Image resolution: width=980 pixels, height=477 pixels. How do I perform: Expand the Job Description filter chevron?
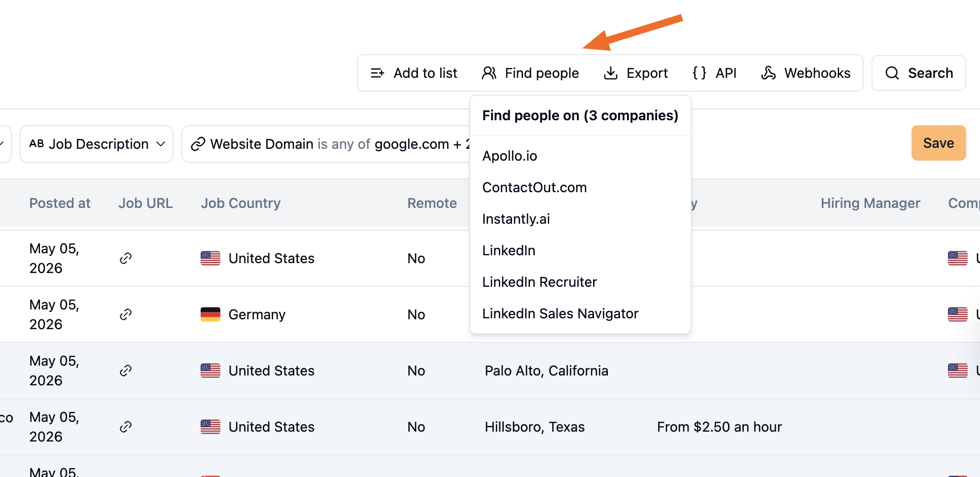tap(161, 144)
